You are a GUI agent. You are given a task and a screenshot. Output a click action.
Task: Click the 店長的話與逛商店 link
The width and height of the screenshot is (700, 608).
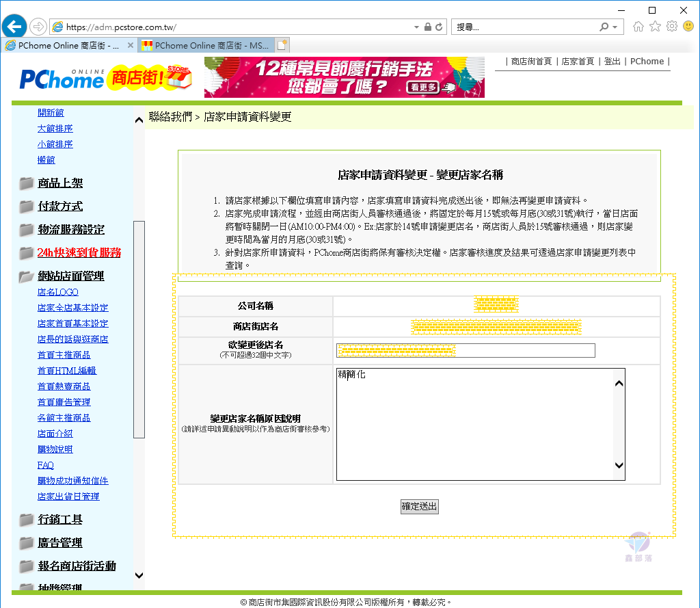tap(72, 339)
